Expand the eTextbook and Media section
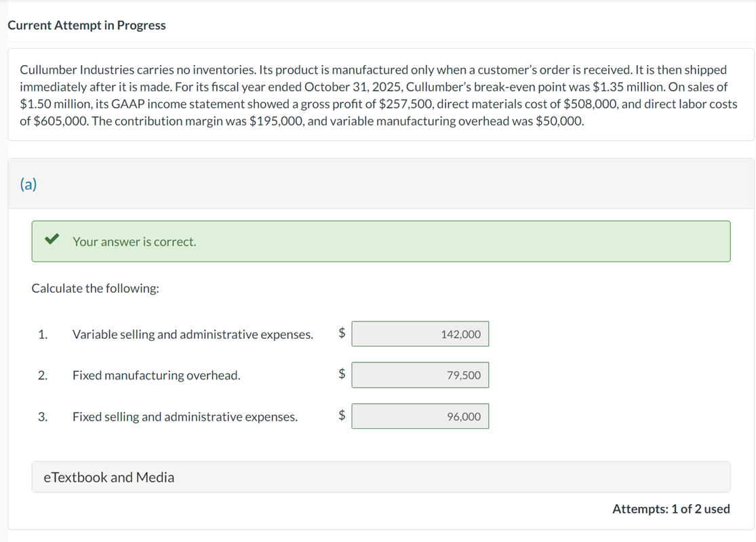Screen dimensions: 756x542 coord(108,478)
